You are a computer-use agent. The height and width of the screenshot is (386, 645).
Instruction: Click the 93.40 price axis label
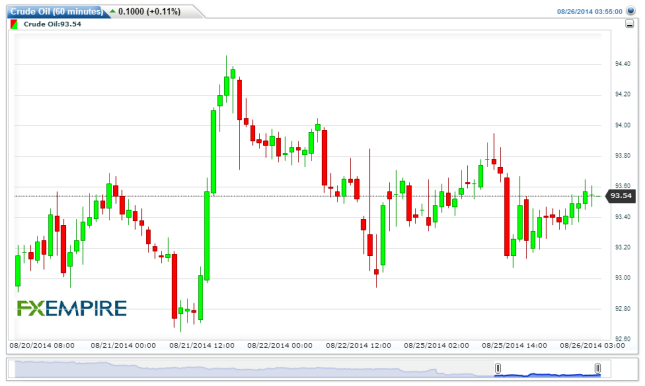[622, 217]
